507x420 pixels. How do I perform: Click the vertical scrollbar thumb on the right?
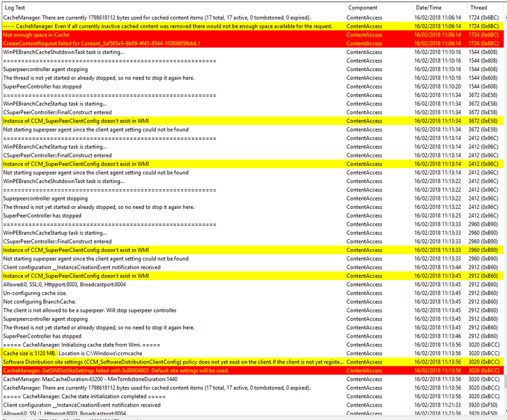click(505, 382)
